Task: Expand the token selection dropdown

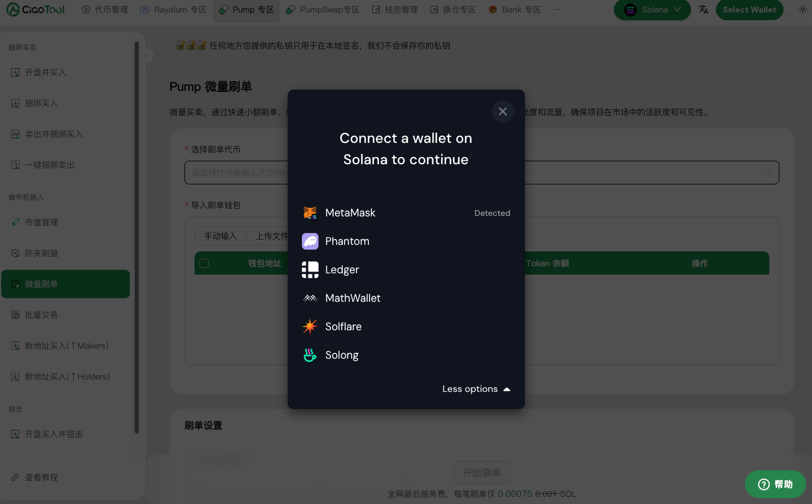Action: click(x=769, y=173)
